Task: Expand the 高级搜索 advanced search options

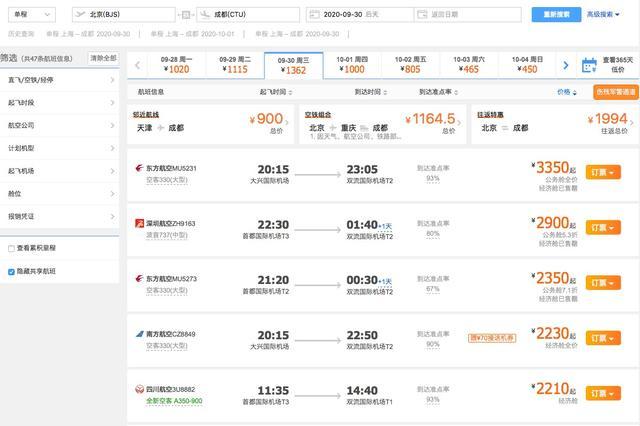Action: pyautogui.click(x=603, y=14)
